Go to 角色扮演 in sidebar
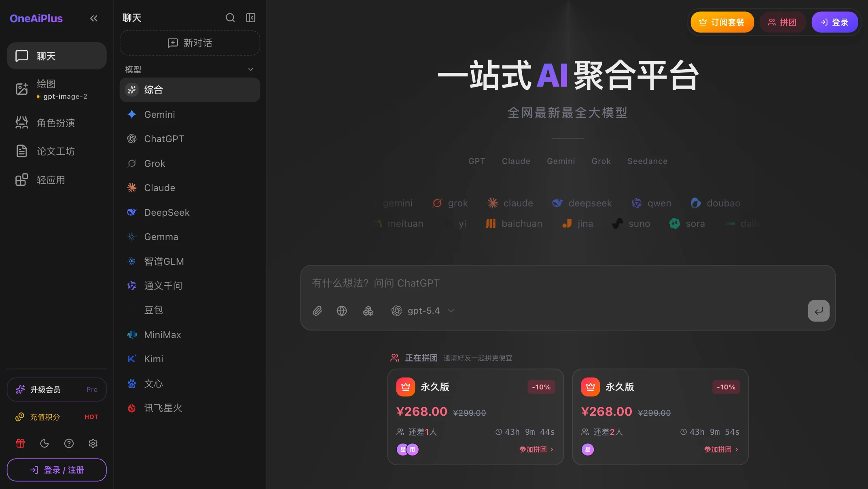Viewport: 868px width, 489px height. pos(57,123)
